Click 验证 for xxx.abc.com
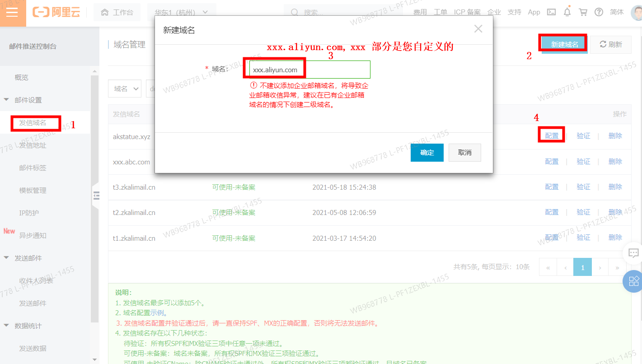This screenshot has height=364, width=642. (x=583, y=162)
